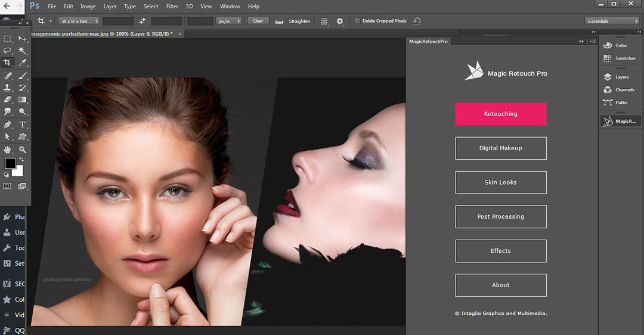Select the Lasso tool
Viewport: 644px width, 335px height.
click(7, 51)
